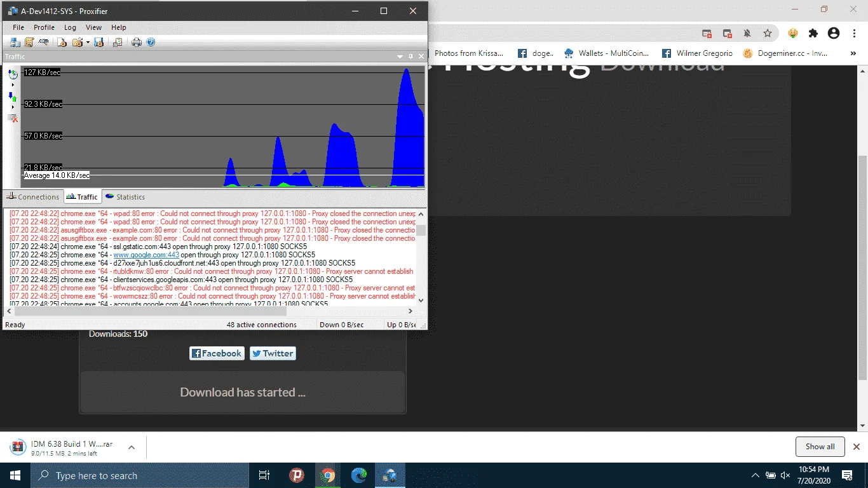Select the clientservices.googleapis.com log line
Viewport: 868px width, 488px height.
coord(181,280)
